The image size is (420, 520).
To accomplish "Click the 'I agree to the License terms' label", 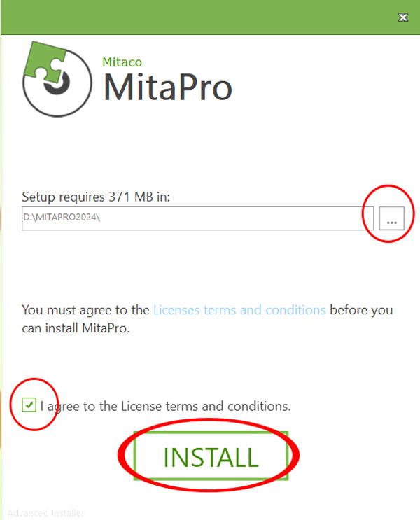I will point(165,406).
